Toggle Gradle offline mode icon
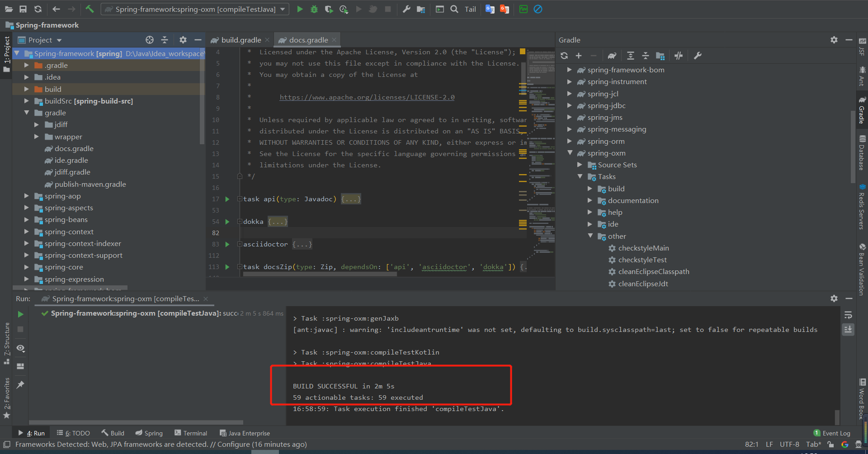Image resolution: width=868 pixels, height=454 pixels. (x=679, y=56)
